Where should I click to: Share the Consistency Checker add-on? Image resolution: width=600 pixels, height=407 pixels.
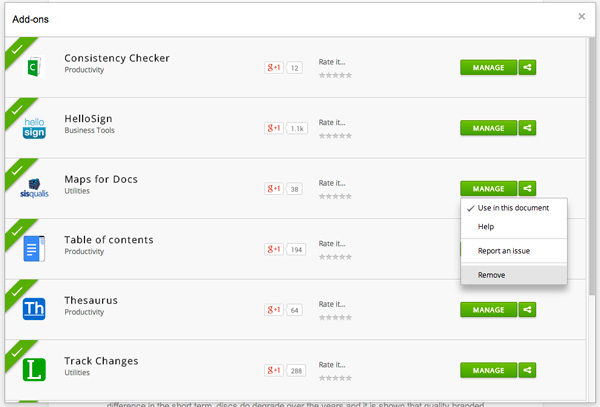click(527, 67)
